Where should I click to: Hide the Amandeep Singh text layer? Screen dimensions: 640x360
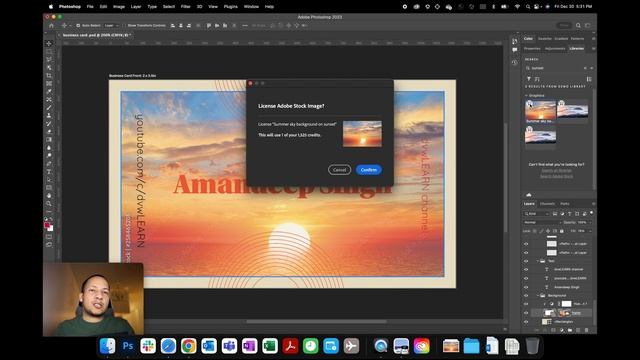coord(526,287)
